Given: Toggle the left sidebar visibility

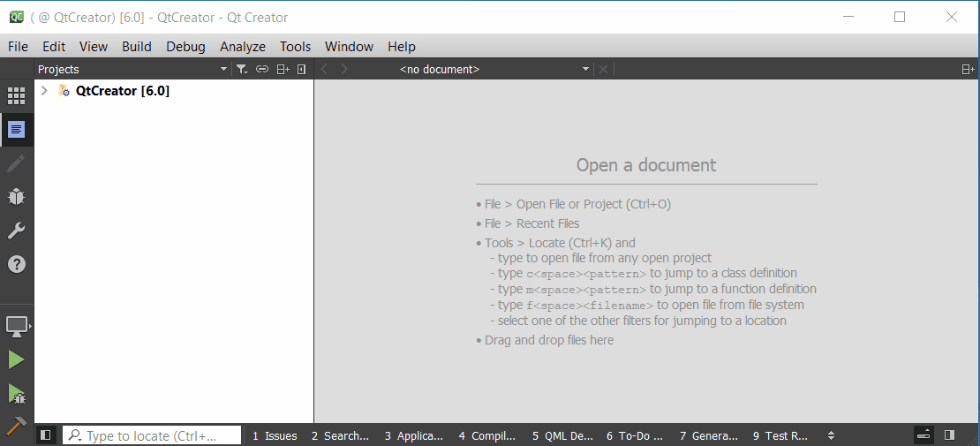Looking at the screenshot, I should point(46,435).
